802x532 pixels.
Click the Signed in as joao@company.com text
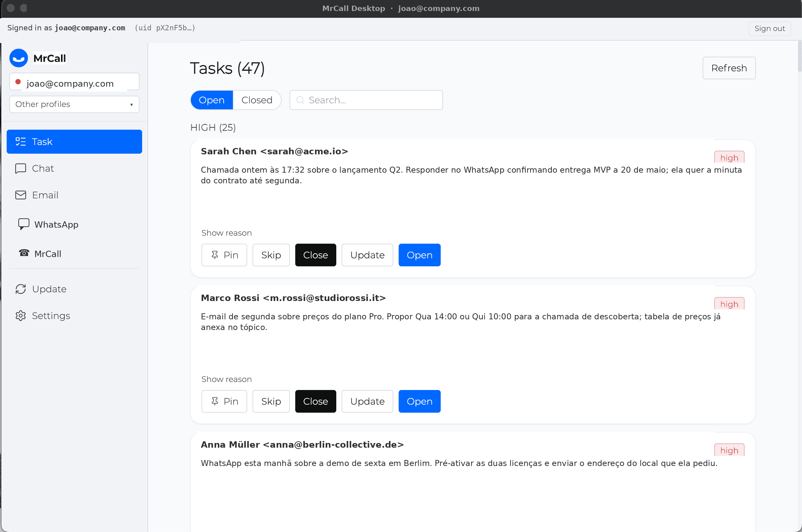(66, 28)
